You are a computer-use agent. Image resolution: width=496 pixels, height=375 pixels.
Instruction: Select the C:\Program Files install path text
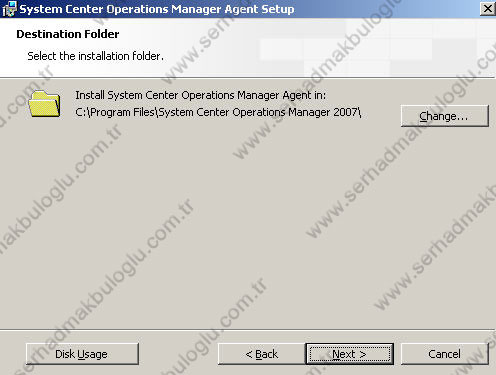pyautogui.click(x=218, y=112)
